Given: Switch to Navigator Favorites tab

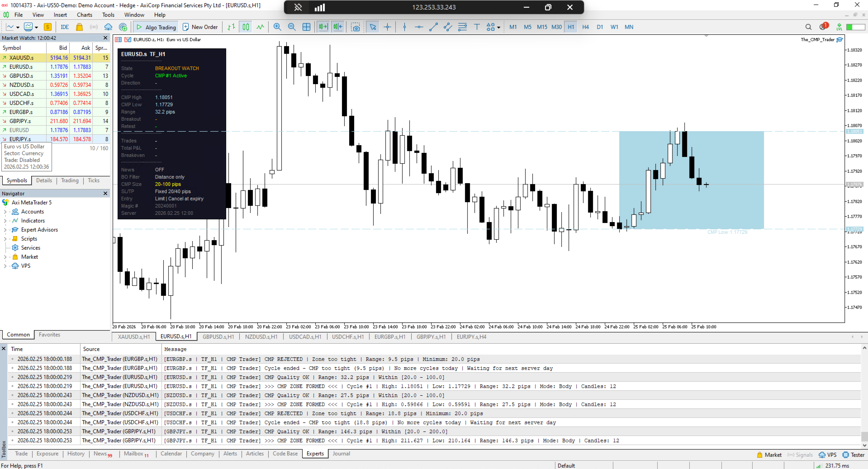Looking at the screenshot, I should pos(49,335).
